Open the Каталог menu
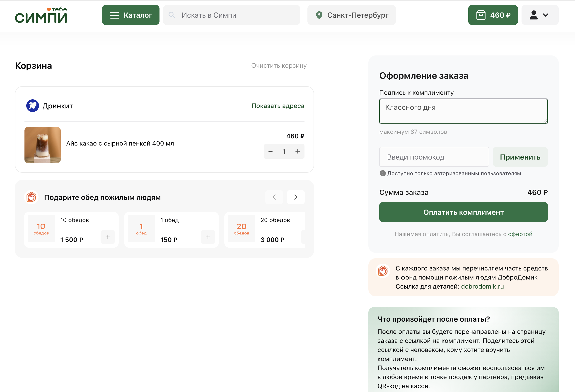575x392 pixels. 131,15
